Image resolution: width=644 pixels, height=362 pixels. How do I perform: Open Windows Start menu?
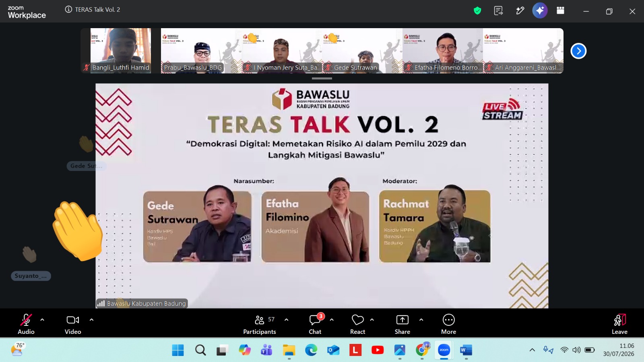[x=178, y=350]
